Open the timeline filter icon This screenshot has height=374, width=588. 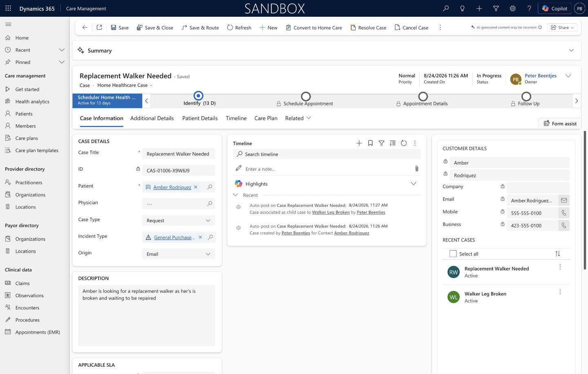(x=381, y=143)
